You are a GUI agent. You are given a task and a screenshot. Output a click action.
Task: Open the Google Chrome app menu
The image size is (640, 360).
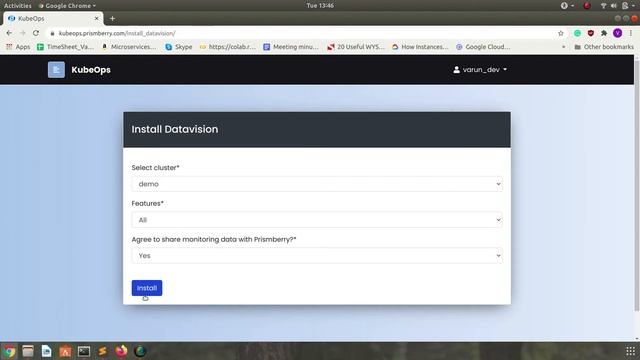tap(67, 6)
